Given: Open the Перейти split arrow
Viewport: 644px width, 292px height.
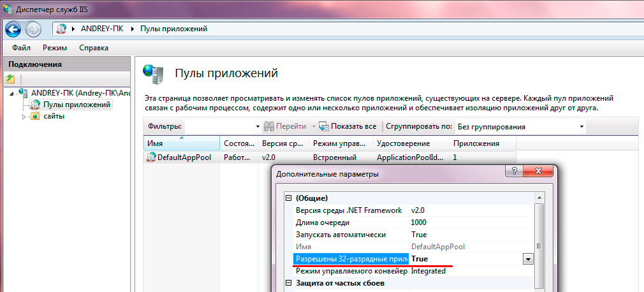Looking at the screenshot, I should (313, 127).
